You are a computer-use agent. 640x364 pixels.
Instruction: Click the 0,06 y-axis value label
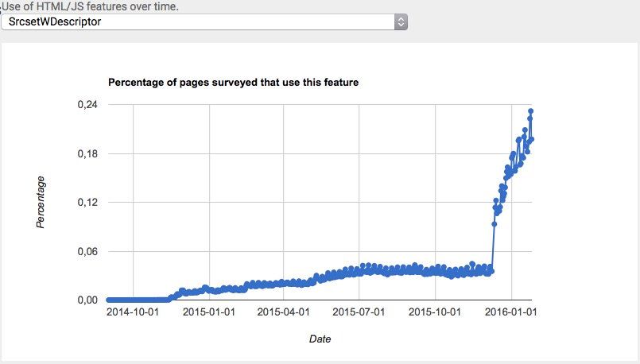pyautogui.click(x=87, y=251)
